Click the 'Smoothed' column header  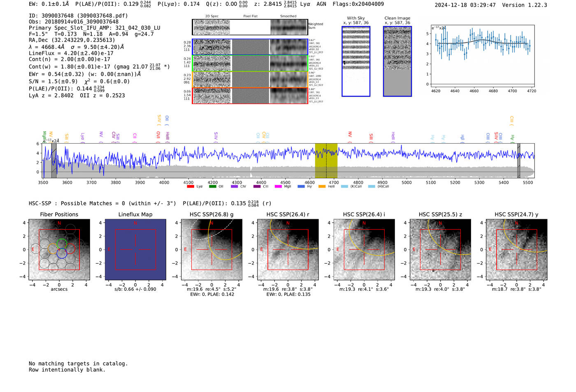tap(288, 16)
